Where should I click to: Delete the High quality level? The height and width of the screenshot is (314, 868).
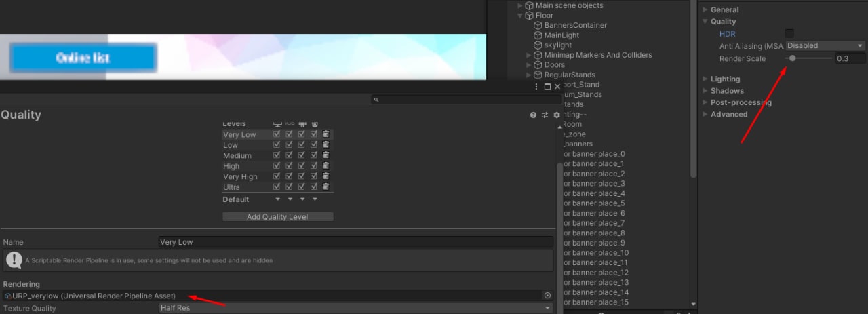[326, 166]
